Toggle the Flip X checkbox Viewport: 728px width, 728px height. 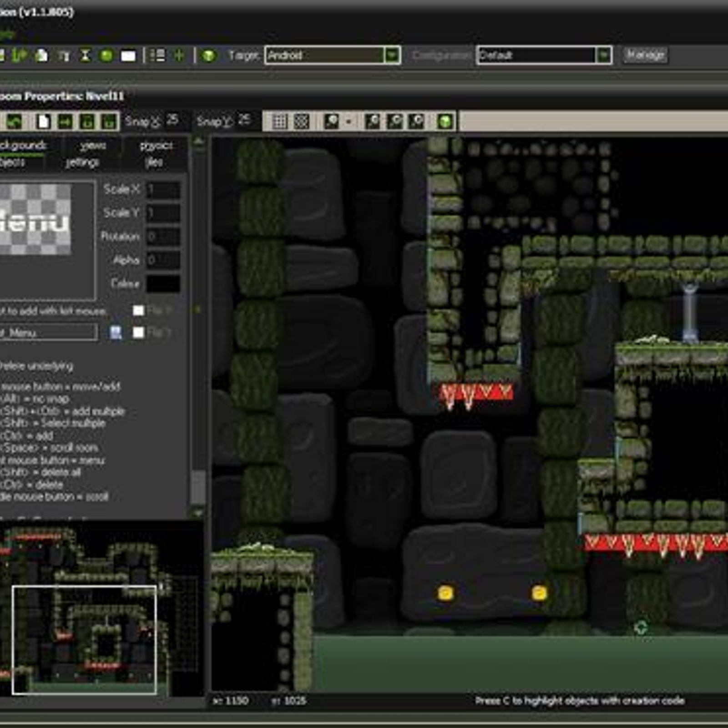138,310
